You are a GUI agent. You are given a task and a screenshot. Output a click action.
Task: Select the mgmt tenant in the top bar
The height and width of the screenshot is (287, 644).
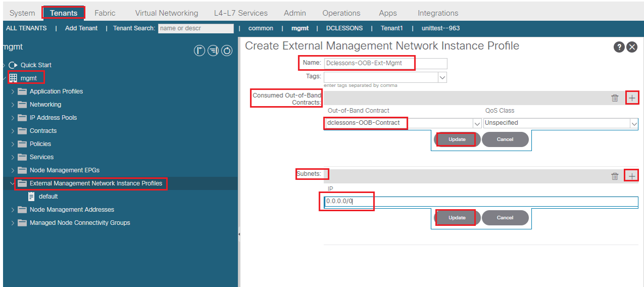click(x=300, y=28)
